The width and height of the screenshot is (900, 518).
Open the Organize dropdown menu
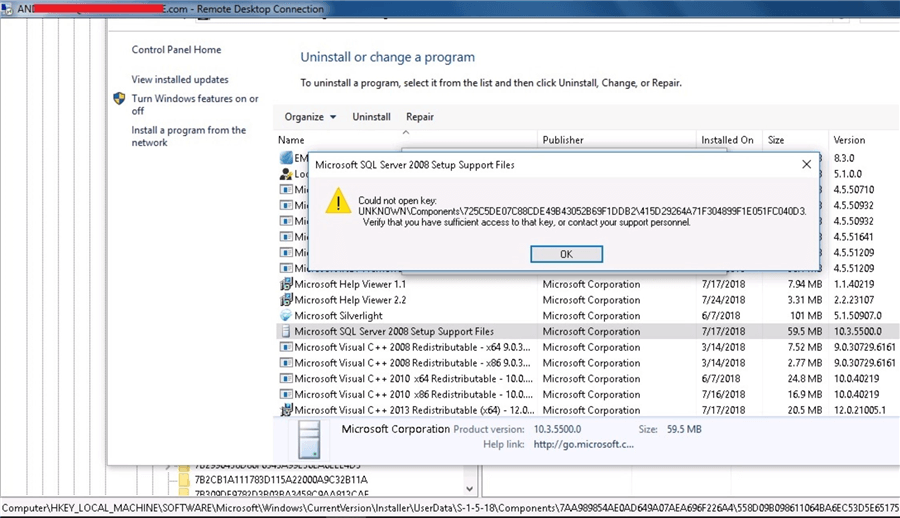point(310,117)
